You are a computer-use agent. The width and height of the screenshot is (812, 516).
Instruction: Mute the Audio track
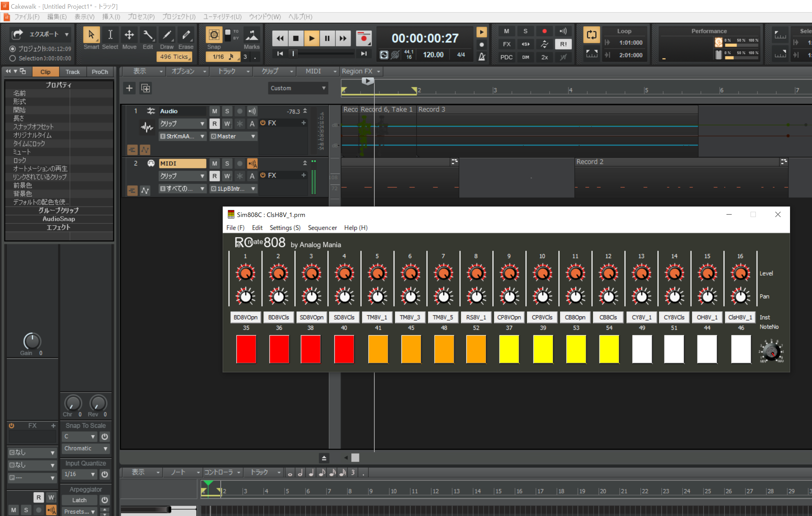tap(214, 111)
